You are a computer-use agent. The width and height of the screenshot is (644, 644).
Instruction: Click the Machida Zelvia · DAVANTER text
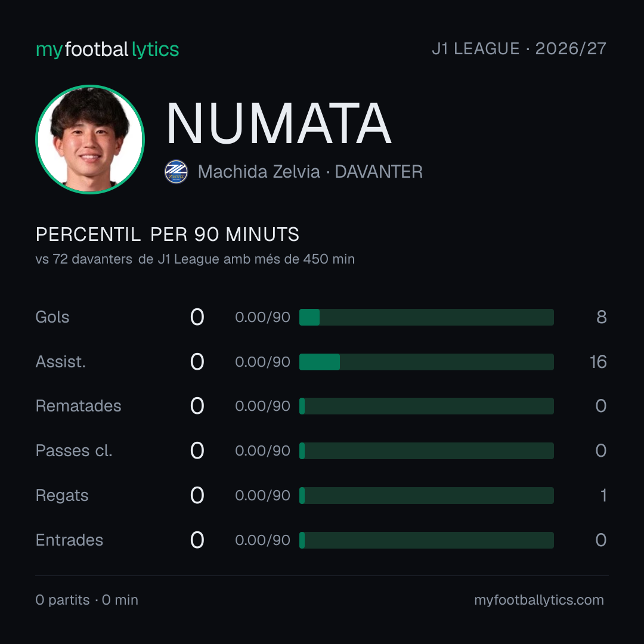pos(310,172)
